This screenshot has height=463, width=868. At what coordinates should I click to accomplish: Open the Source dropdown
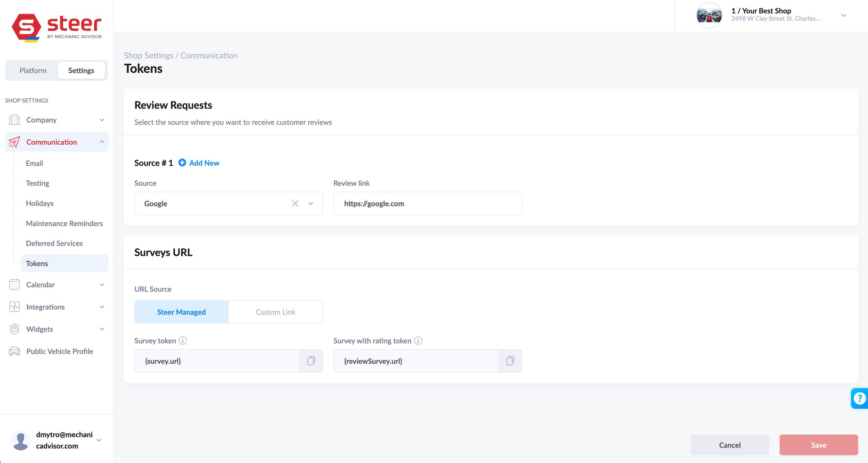pyautogui.click(x=310, y=203)
